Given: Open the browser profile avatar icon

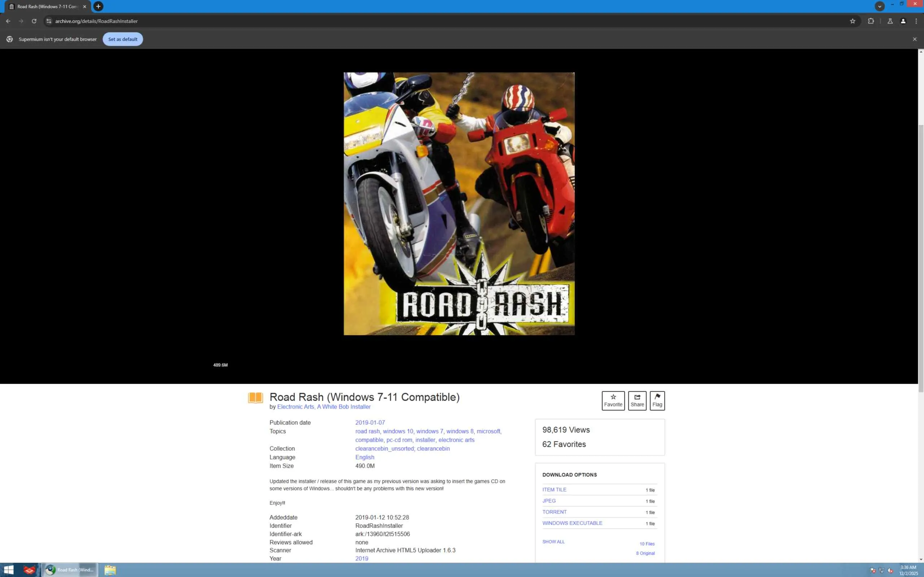Looking at the screenshot, I should pos(903,21).
